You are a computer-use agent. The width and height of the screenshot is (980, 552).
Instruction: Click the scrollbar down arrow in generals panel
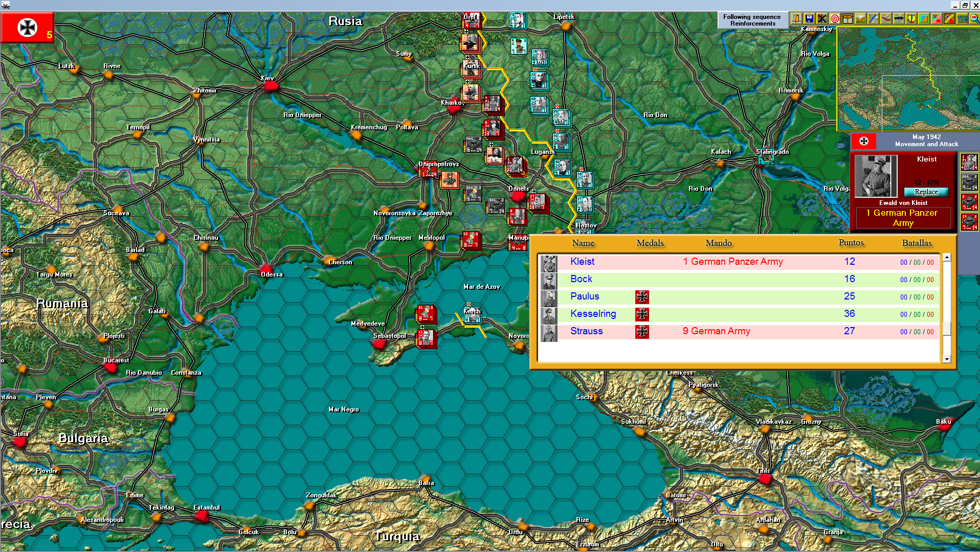pos(947,358)
